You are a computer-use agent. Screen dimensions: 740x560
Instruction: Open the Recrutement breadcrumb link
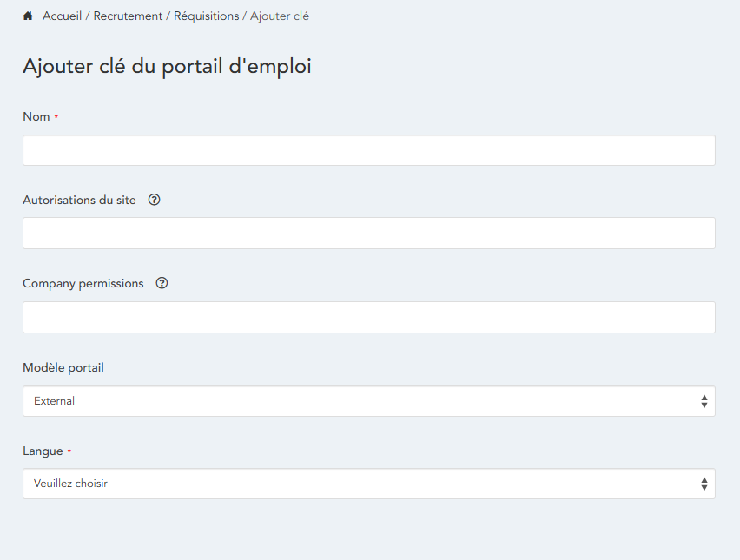point(128,16)
